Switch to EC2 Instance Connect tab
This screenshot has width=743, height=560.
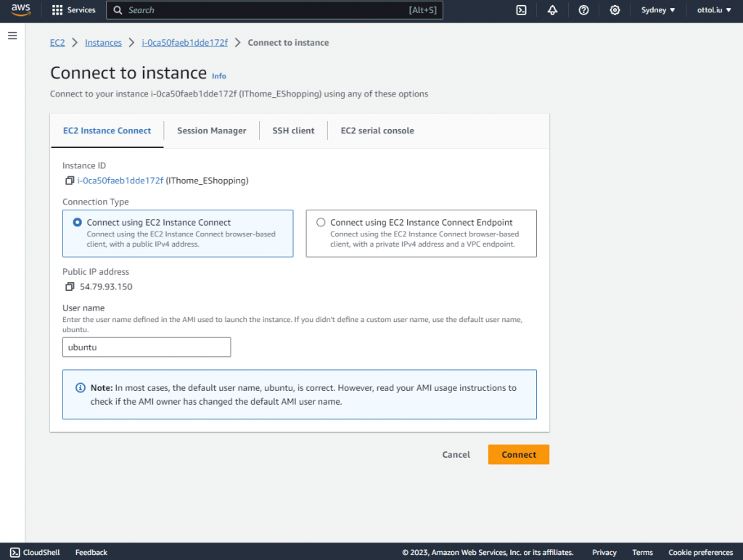(x=107, y=131)
